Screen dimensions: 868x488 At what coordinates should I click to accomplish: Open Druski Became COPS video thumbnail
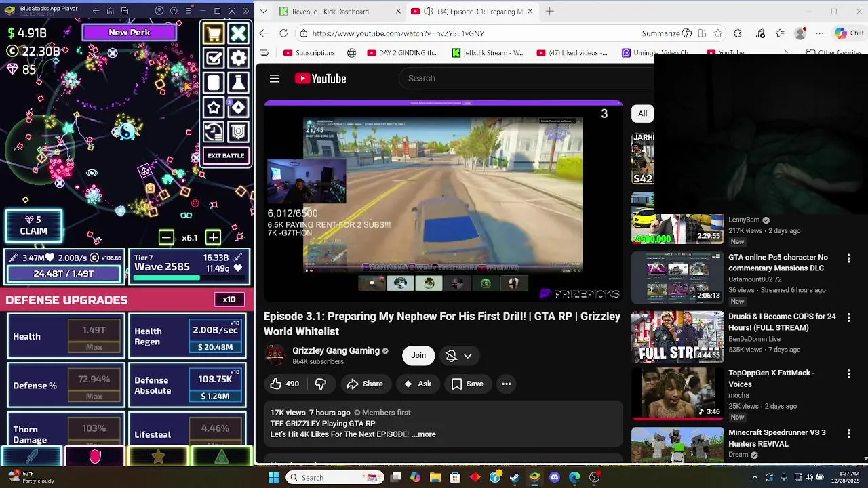(x=677, y=337)
